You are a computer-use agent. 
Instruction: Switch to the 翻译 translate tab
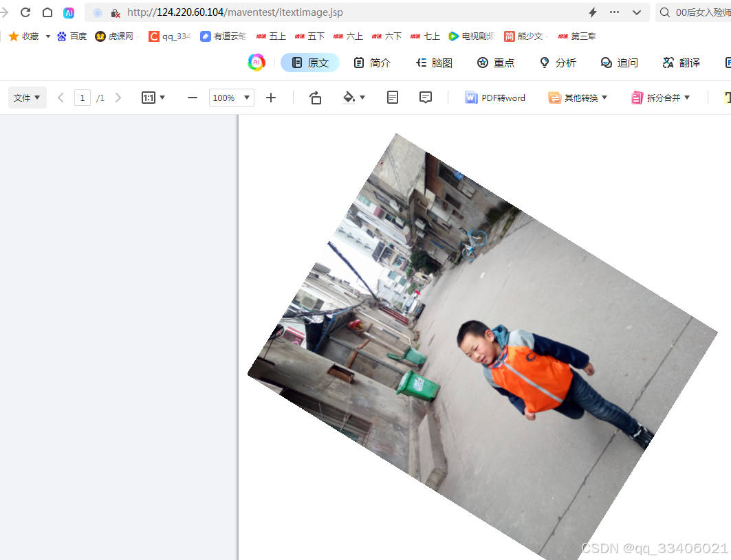pyautogui.click(x=681, y=63)
